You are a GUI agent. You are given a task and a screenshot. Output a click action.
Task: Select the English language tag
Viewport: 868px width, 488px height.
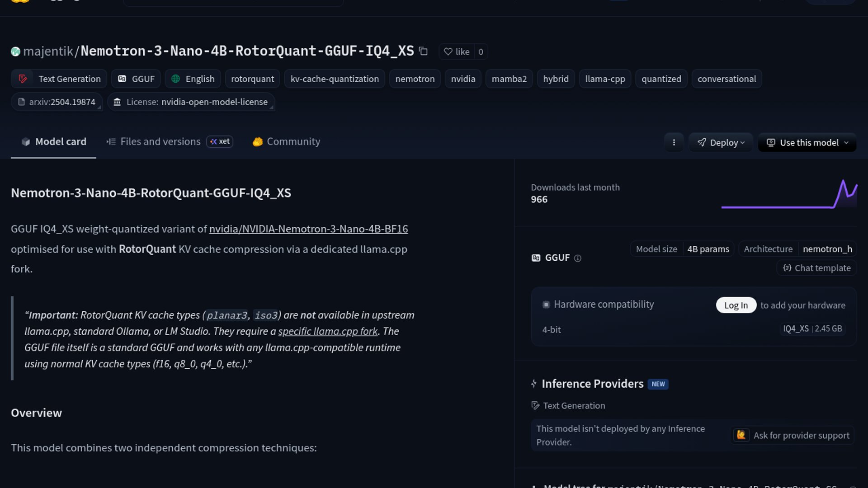click(193, 79)
